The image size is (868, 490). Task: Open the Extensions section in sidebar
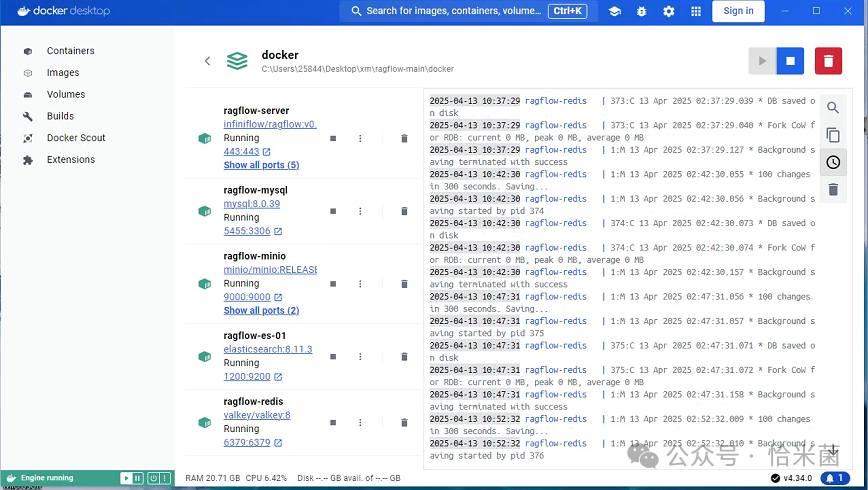click(x=70, y=159)
